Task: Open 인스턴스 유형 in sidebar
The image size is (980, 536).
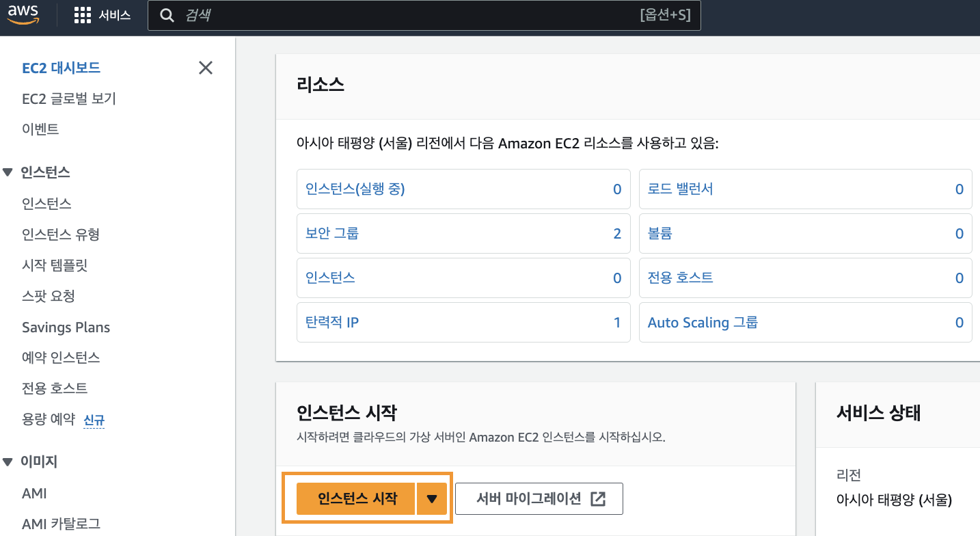Action: (x=61, y=234)
